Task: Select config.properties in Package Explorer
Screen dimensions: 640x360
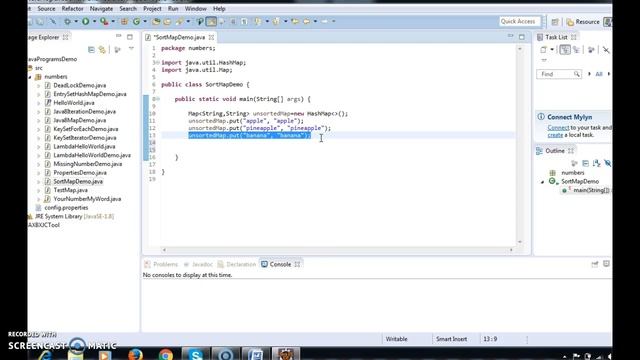Action: click(x=66, y=207)
